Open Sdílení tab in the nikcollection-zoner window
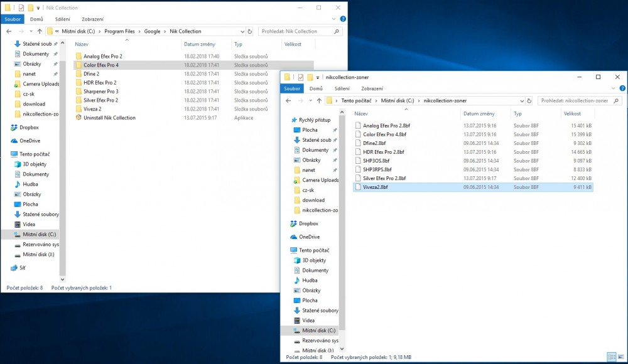The image size is (628, 364). [x=342, y=89]
